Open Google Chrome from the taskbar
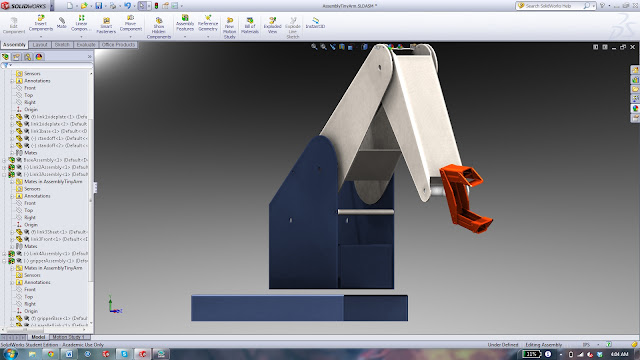The width and height of the screenshot is (640, 360). pos(51,354)
